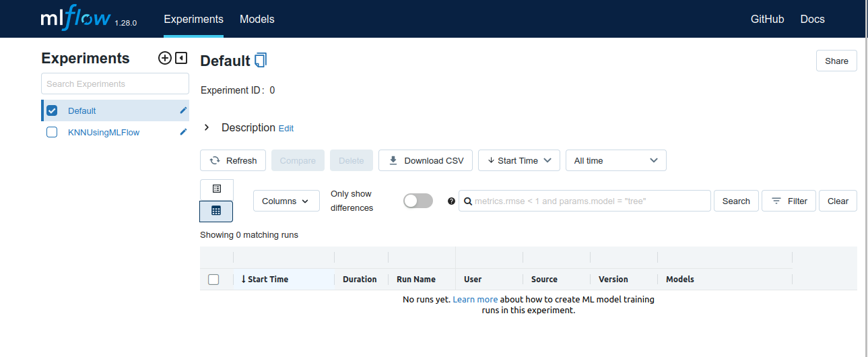Open the search help question icon

click(x=451, y=201)
